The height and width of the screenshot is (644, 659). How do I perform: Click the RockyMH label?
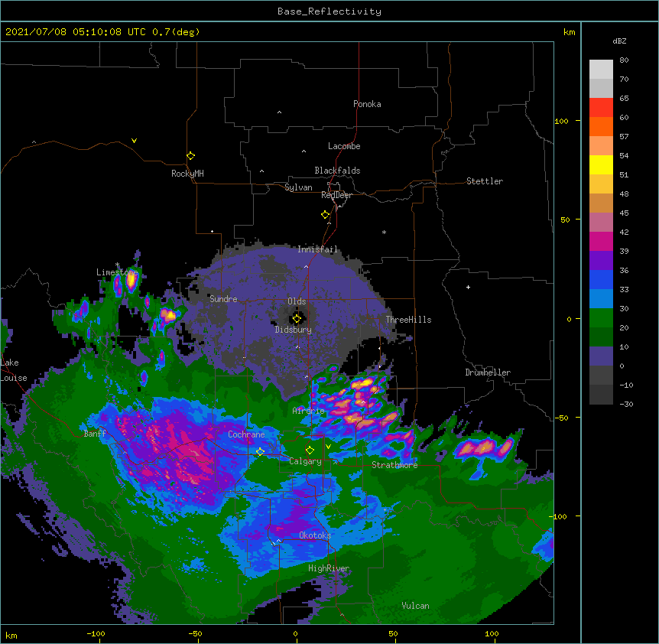tap(187, 174)
